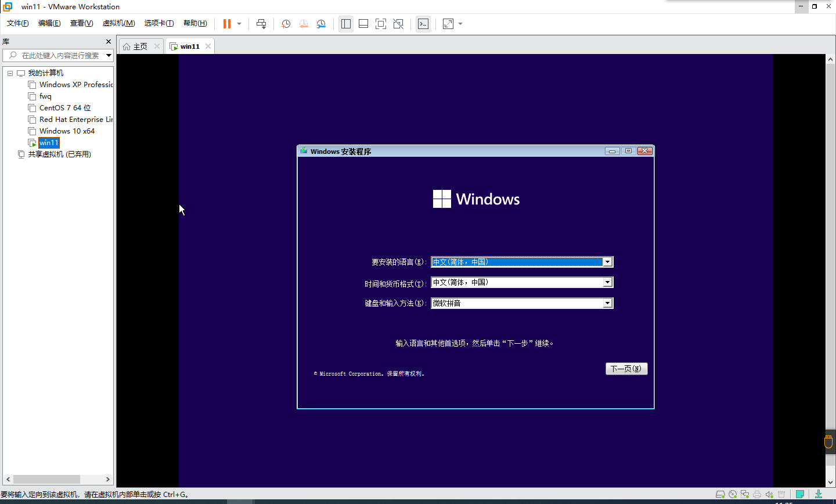Toggle the library sidebar view

coord(346,24)
